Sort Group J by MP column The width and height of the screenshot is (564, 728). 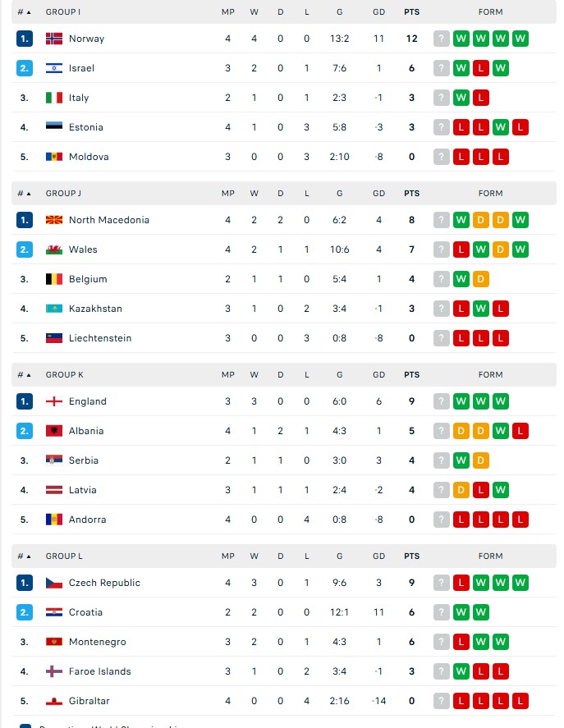(x=227, y=194)
